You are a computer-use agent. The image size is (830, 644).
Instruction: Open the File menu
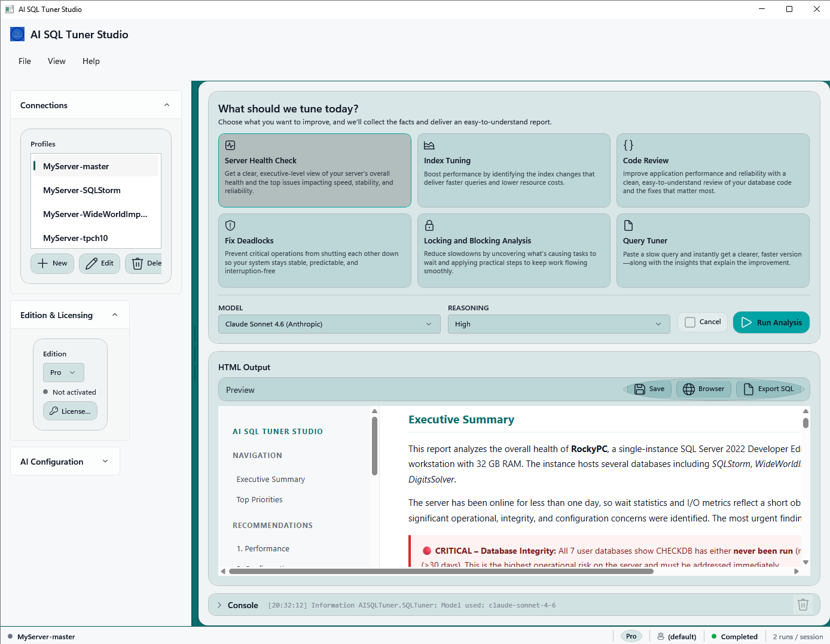pyautogui.click(x=25, y=61)
